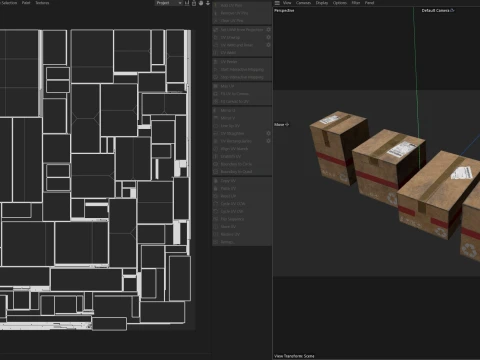Open the UV Unwrap gear options
Image resolution: width=480 pixels, height=360 pixels.
pos(268,37)
